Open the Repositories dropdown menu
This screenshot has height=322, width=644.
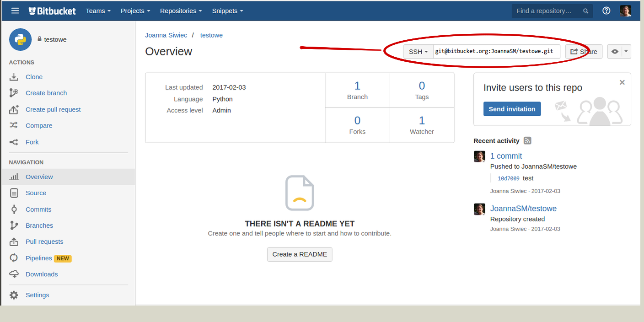[181, 11]
